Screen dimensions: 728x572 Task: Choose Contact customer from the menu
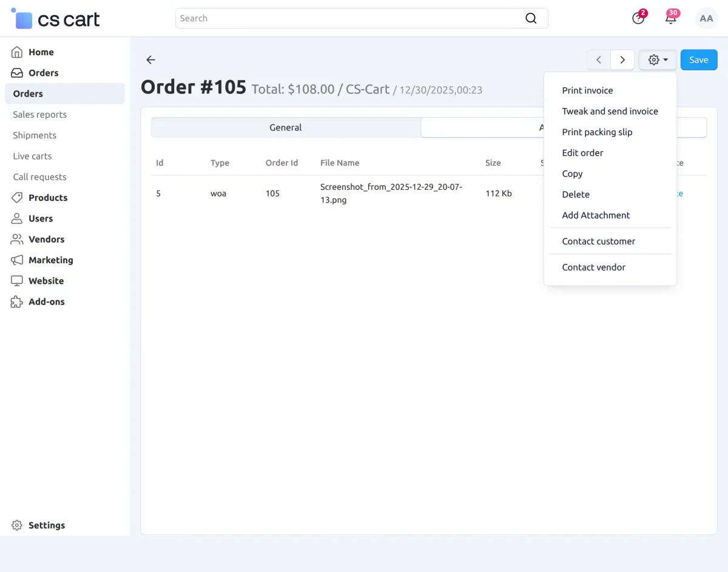[x=599, y=241]
